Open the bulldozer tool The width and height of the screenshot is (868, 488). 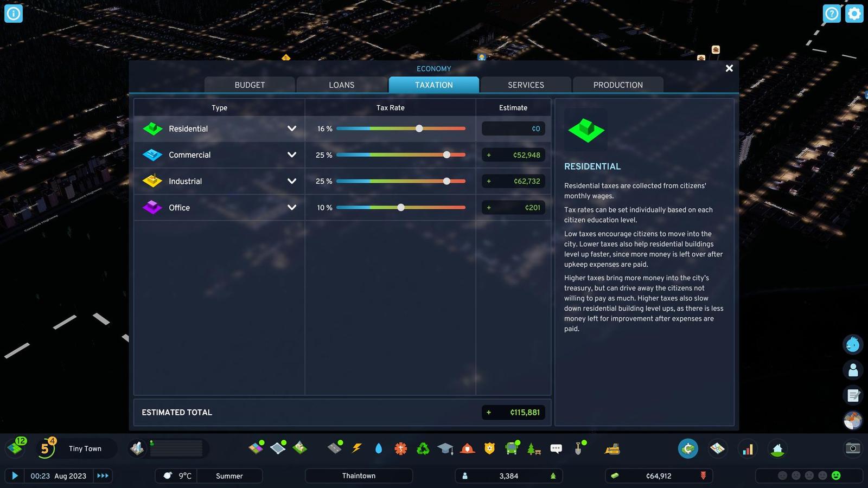pyautogui.click(x=612, y=448)
